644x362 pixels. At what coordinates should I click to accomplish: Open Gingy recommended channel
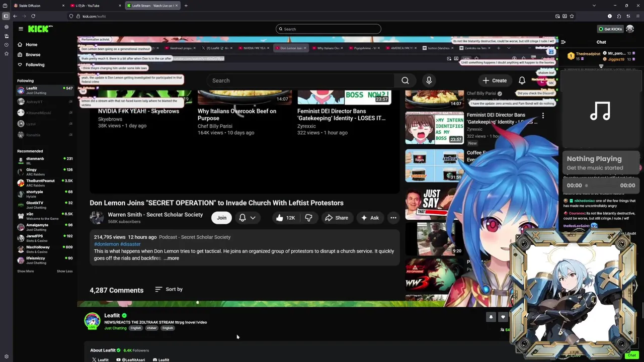pos(45,172)
